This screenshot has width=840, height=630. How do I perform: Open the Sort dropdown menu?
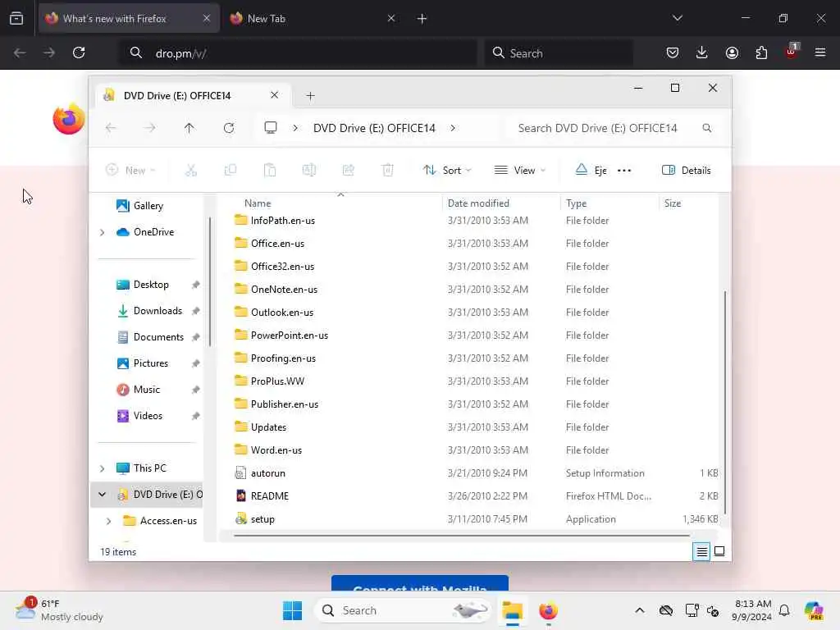[447, 171]
